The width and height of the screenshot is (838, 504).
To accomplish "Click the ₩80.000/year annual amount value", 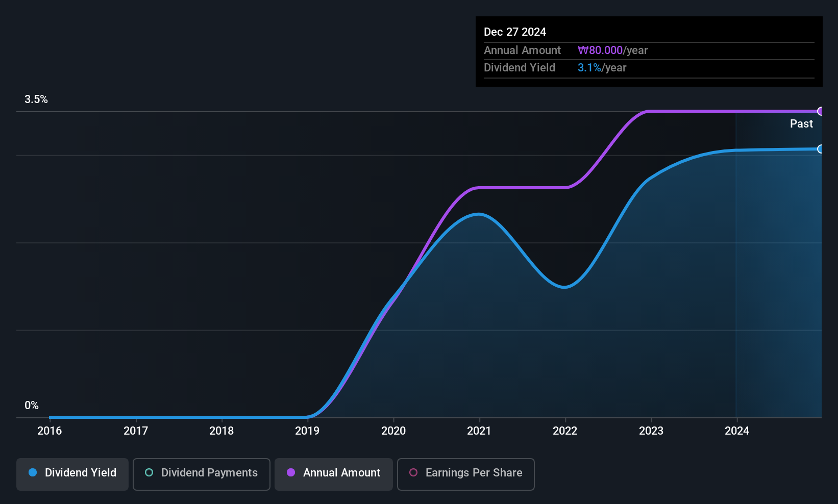I will [612, 50].
